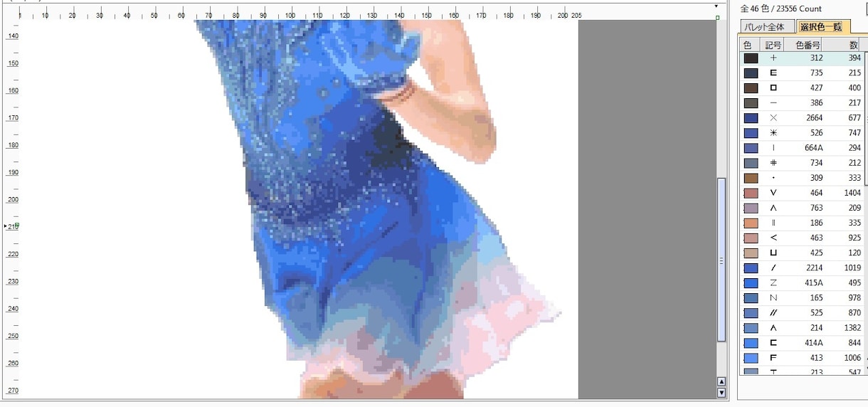The height and width of the screenshot is (407, 868).
Task: Pick the swatch of color 414A
Action: (751, 343)
